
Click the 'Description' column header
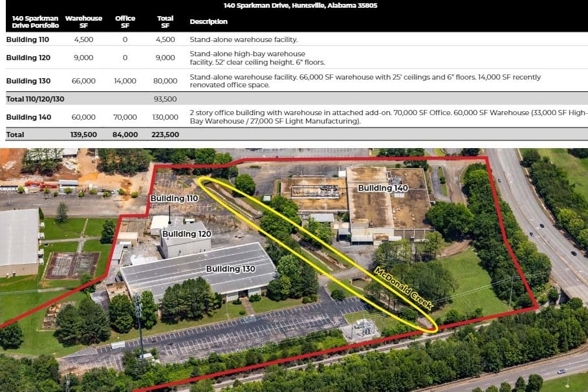(208, 21)
